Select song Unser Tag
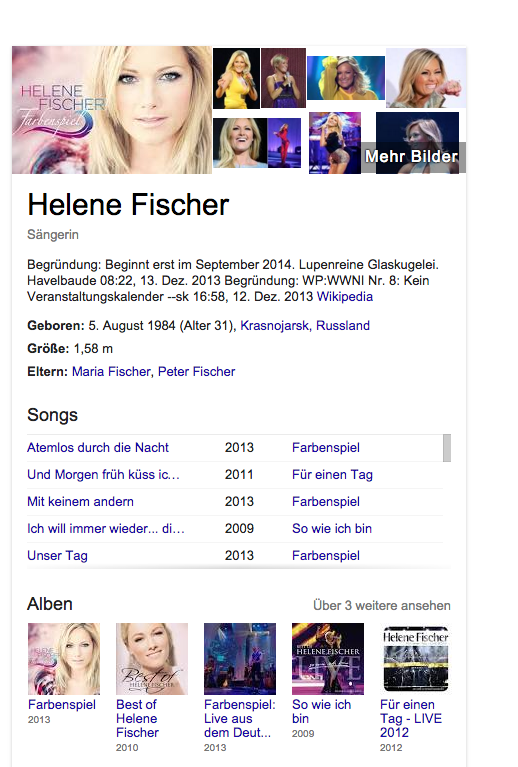518x767 pixels. 57,556
